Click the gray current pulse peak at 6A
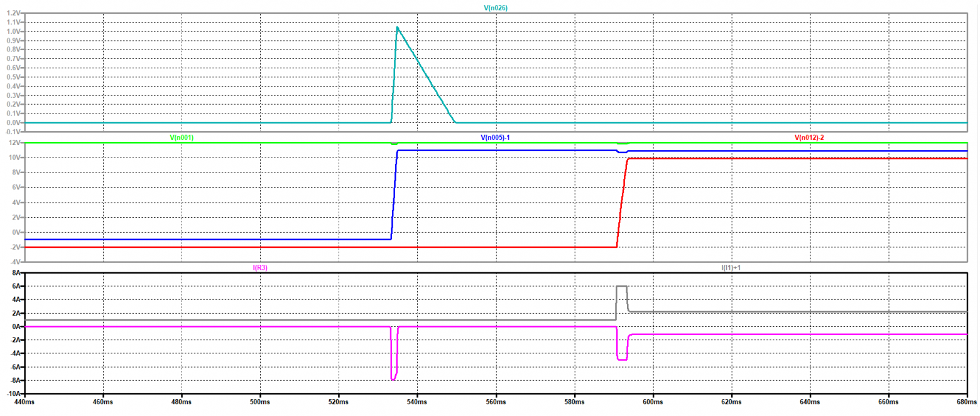 tap(621, 286)
